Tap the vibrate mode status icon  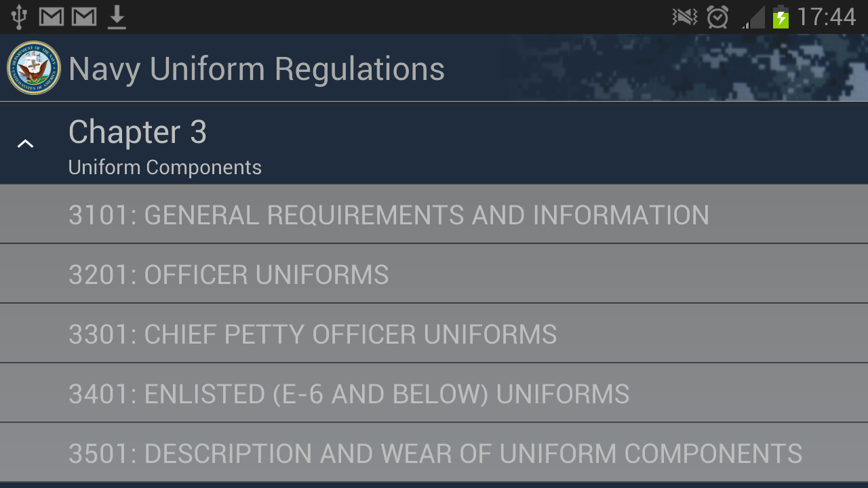click(685, 16)
